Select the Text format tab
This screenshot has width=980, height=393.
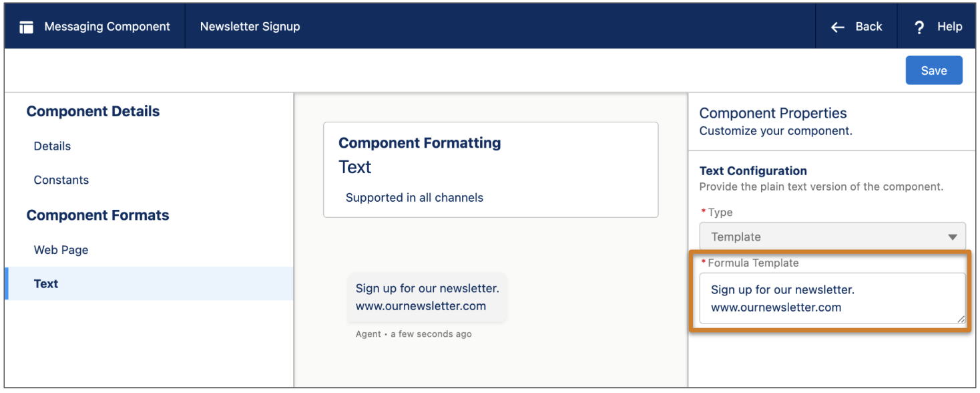pyautogui.click(x=45, y=283)
